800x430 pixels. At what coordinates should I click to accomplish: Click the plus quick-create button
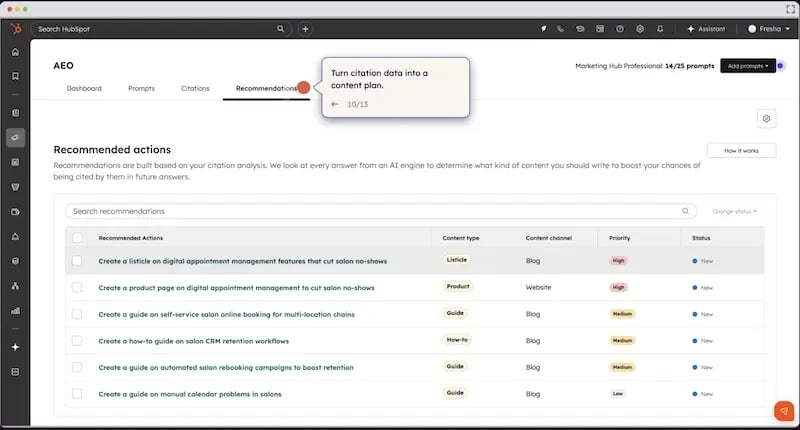coord(305,29)
